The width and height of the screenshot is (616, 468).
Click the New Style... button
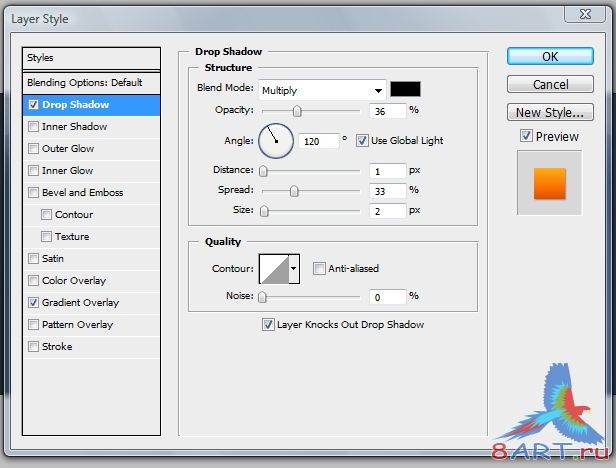point(550,112)
